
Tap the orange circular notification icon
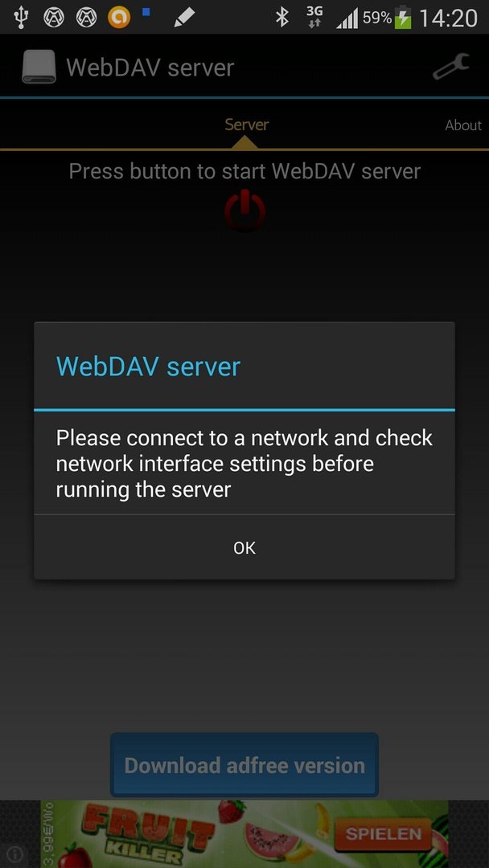tap(118, 18)
